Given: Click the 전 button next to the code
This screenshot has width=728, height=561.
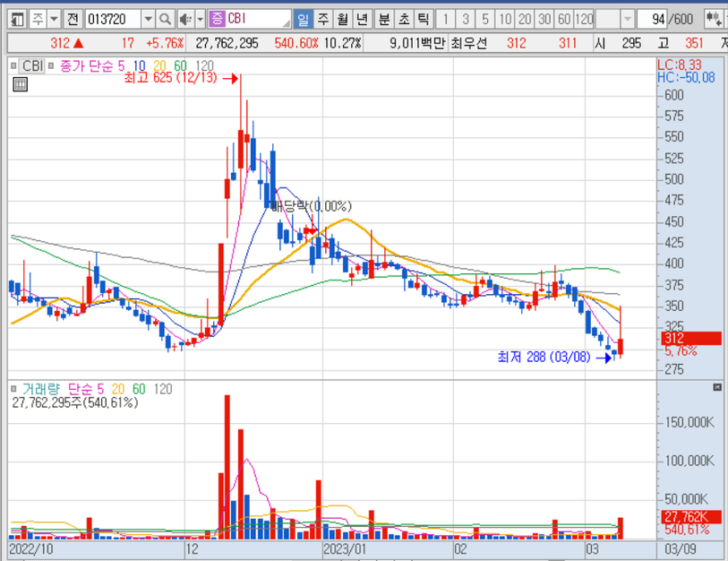Looking at the screenshot, I should (73, 19).
